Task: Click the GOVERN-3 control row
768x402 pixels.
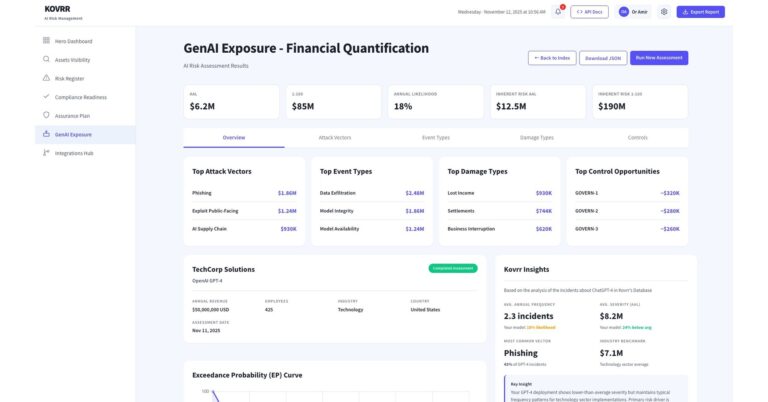Action: (627, 229)
